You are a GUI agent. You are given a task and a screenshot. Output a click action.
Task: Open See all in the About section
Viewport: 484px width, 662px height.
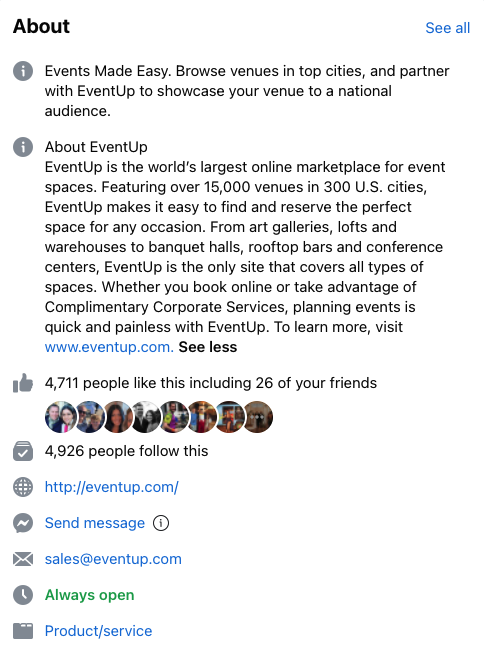pos(447,28)
